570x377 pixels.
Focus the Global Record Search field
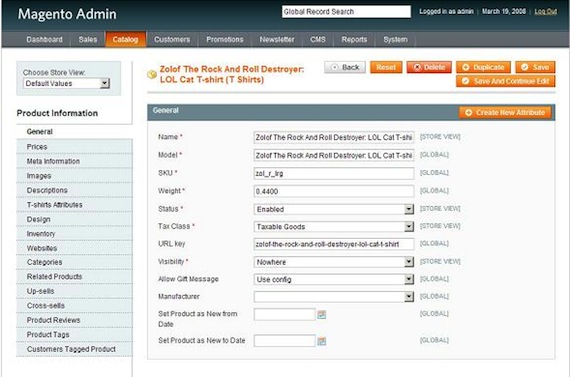pyautogui.click(x=346, y=12)
